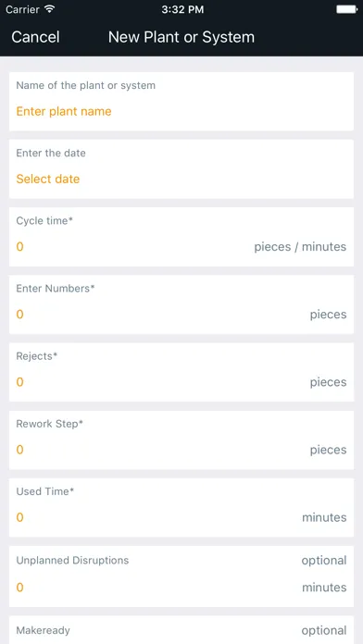Tap the New Plant or System title

pyautogui.click(x=181, y=37)
